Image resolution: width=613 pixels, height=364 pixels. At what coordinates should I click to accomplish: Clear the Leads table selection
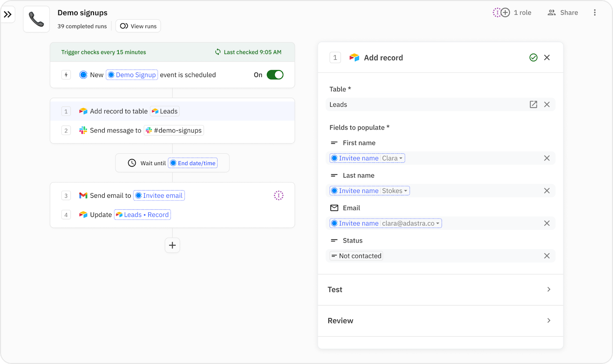click(547, 105)
